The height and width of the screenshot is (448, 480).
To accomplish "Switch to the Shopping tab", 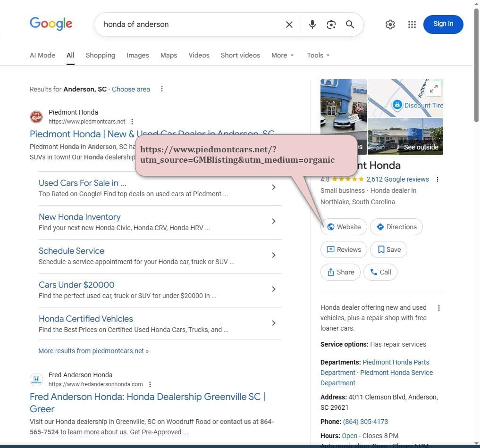I will (x=101, y=55).
